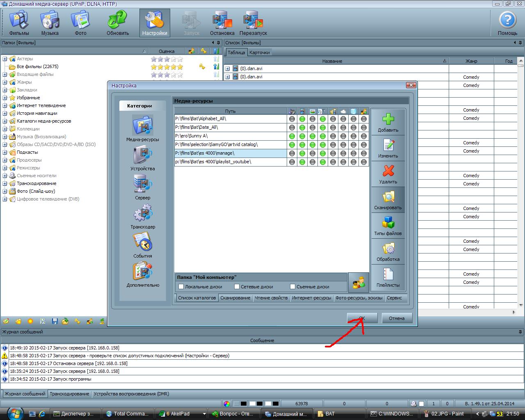
Task: Click the Добавить (Add) green plus icon
Action: pos(388,119)
